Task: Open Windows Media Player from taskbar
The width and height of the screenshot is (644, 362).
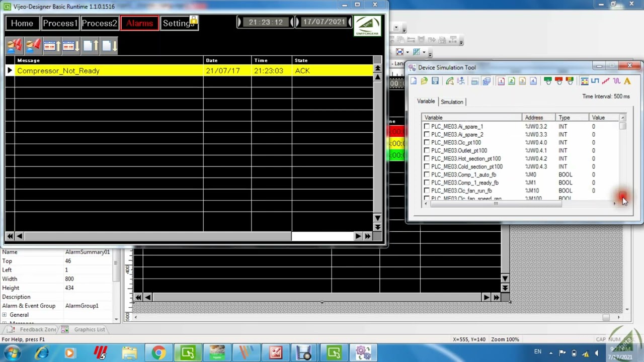Action: coord(69,352)
